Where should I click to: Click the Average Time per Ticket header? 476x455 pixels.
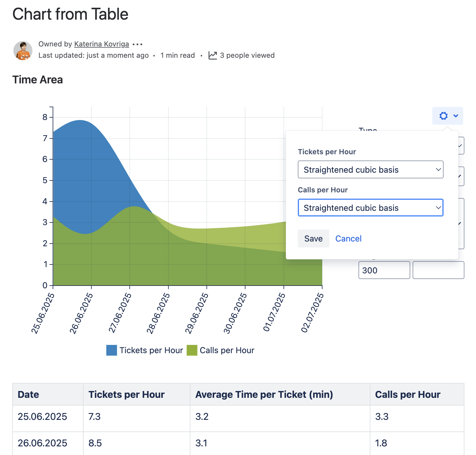click(264, 395)
